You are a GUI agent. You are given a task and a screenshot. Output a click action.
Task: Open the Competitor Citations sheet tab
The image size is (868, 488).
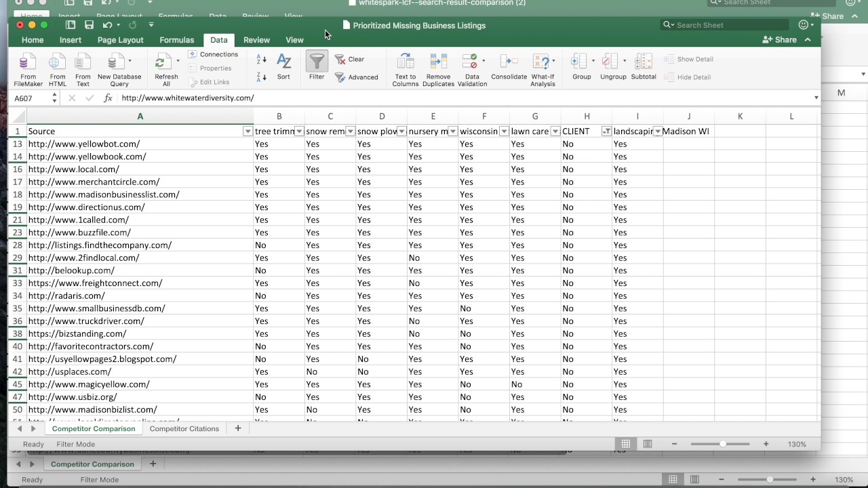pyautogui.click(x=184, y=428)
